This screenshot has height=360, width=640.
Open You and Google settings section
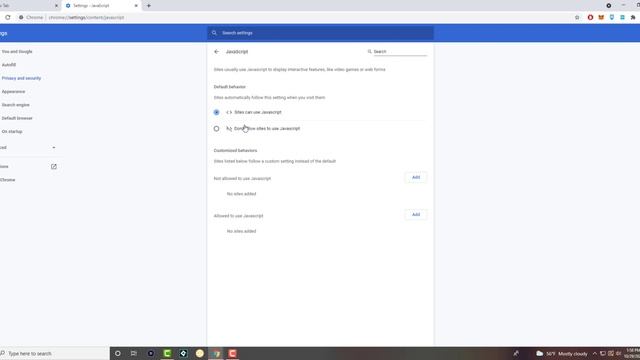click(17, 52)
